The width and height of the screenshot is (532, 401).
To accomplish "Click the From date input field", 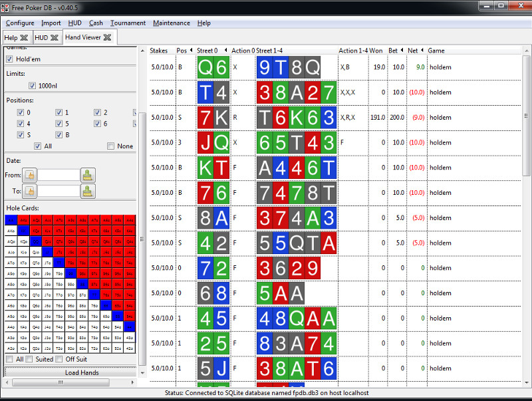I will point(59,175).
